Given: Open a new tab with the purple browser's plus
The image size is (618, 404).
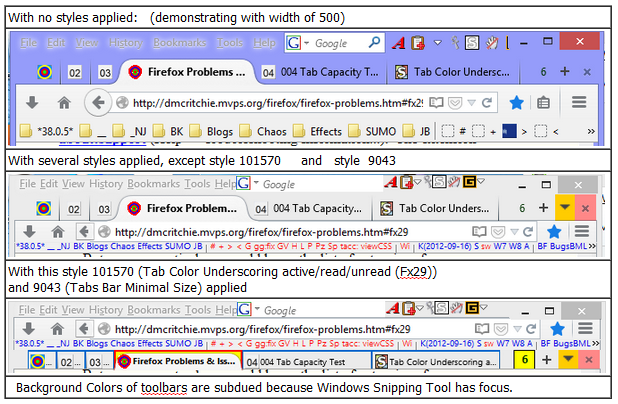Looking at the screenshot, I should (x=565, y=71).
